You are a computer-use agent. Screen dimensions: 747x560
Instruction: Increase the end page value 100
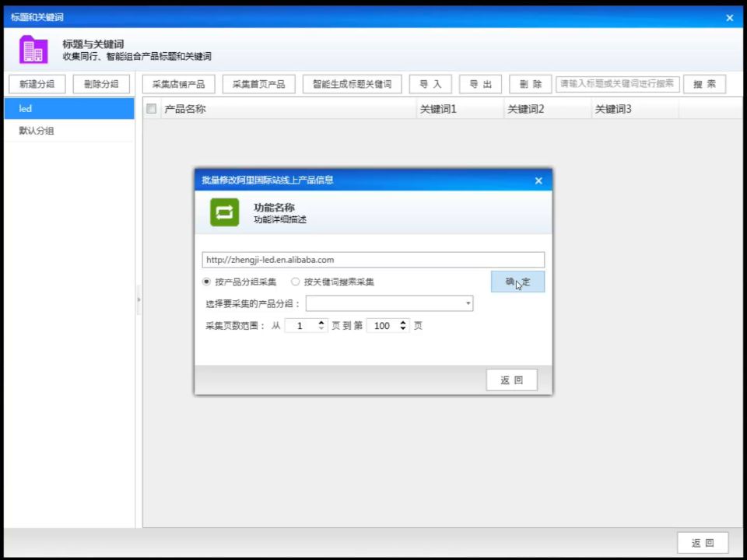click(403, 322)
